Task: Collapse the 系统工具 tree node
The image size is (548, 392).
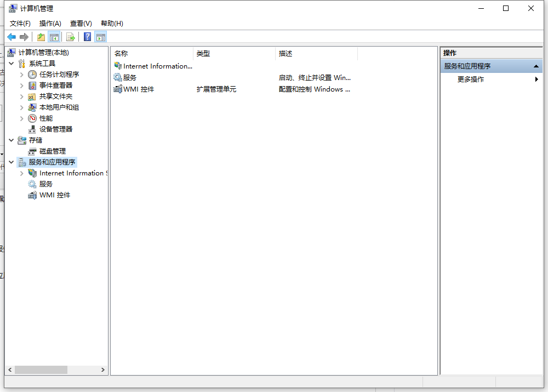Action: pos(12,63)
